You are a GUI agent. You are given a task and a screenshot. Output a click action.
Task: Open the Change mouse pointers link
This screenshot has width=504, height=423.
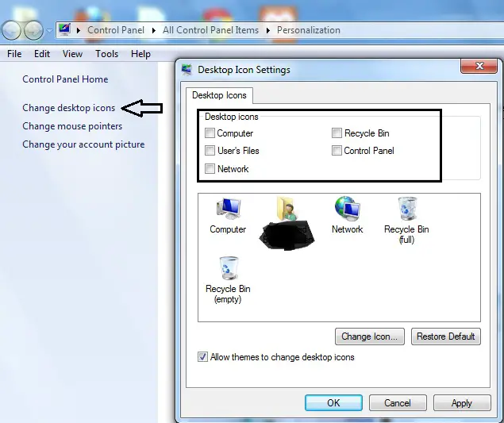tap(72, 126)
